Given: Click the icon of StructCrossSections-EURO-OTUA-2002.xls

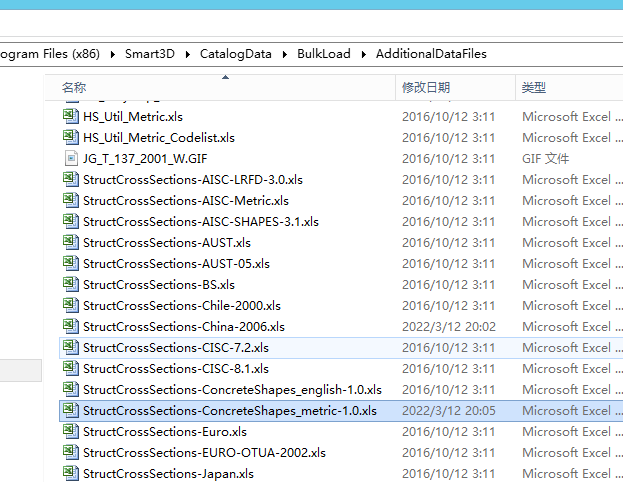Looking at the screenshot, I should click(x=71, y=453).
